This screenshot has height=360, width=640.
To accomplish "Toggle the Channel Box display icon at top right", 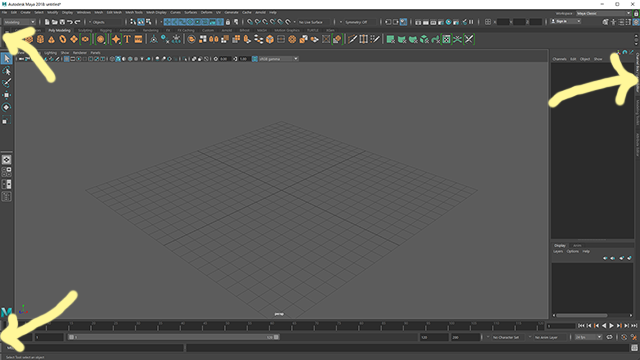I will [x=636, y=22].
